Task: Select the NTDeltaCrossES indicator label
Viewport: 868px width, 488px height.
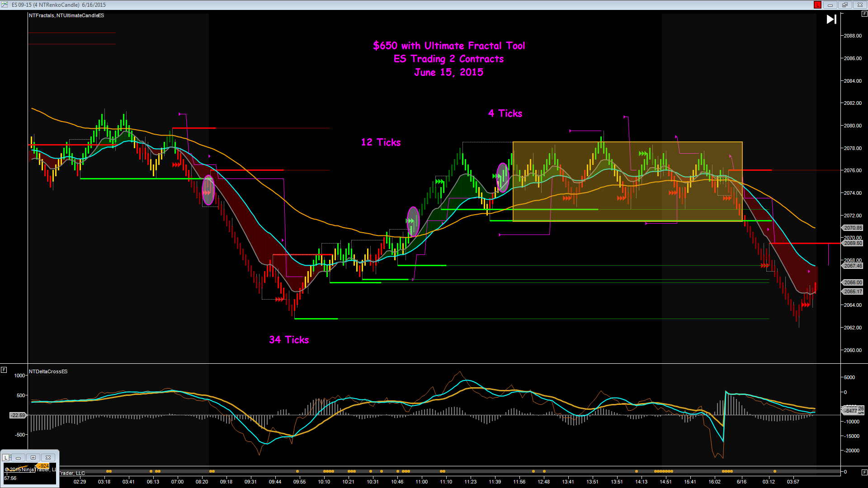Action: pyautogui.click(x=48, y=372)
